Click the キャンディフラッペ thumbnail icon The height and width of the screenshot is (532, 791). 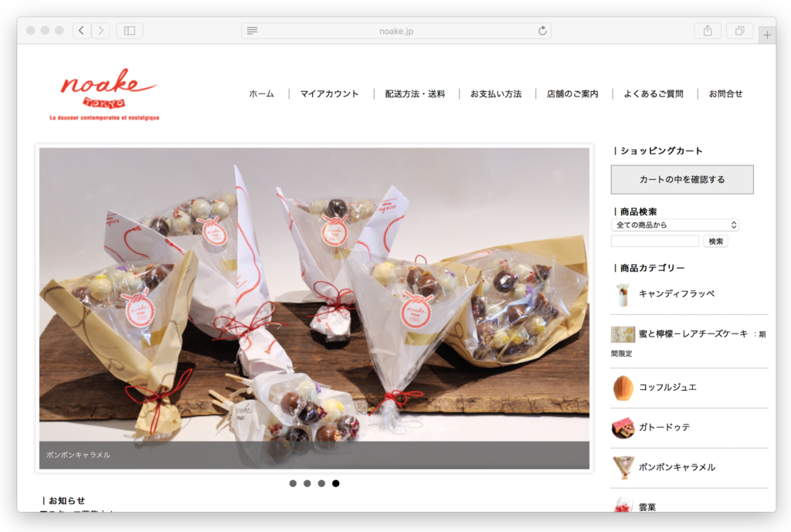623,294
